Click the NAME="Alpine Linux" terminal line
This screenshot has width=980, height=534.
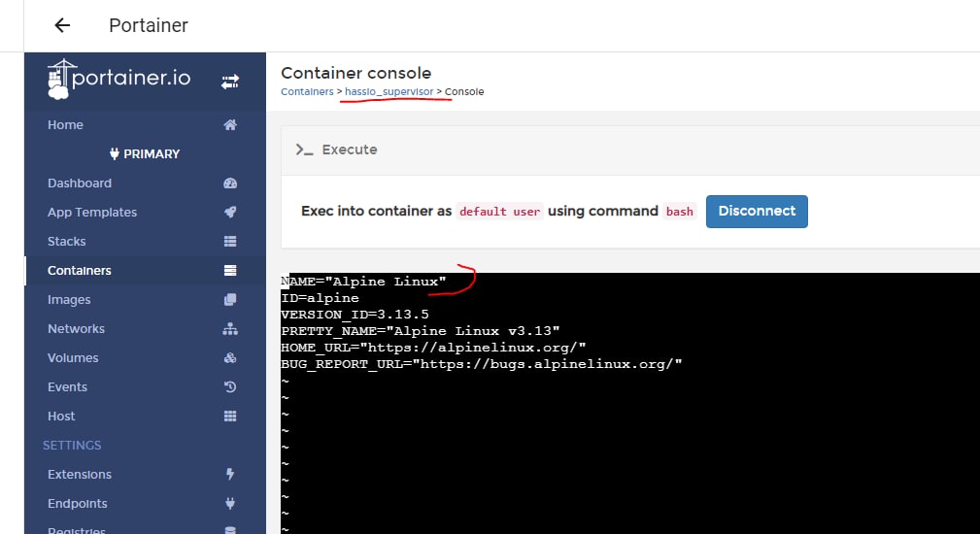[x=364, y=281]
